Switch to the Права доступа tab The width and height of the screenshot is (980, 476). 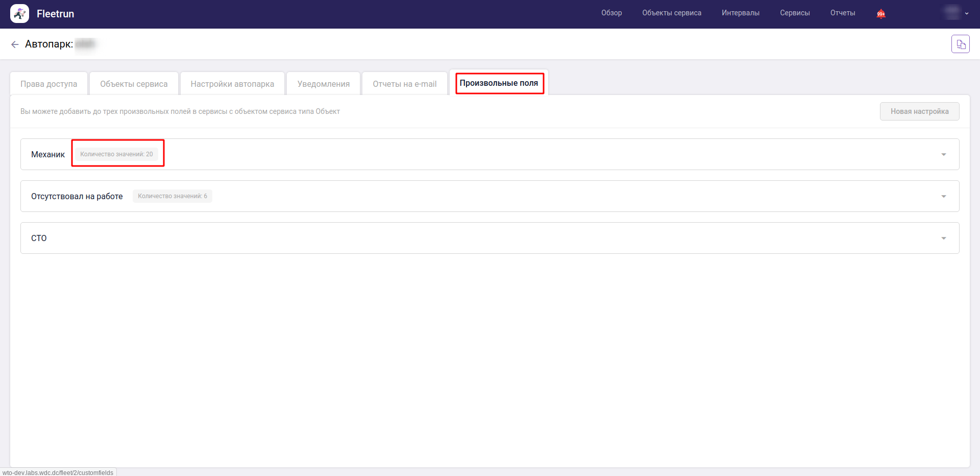pos(49,84)
